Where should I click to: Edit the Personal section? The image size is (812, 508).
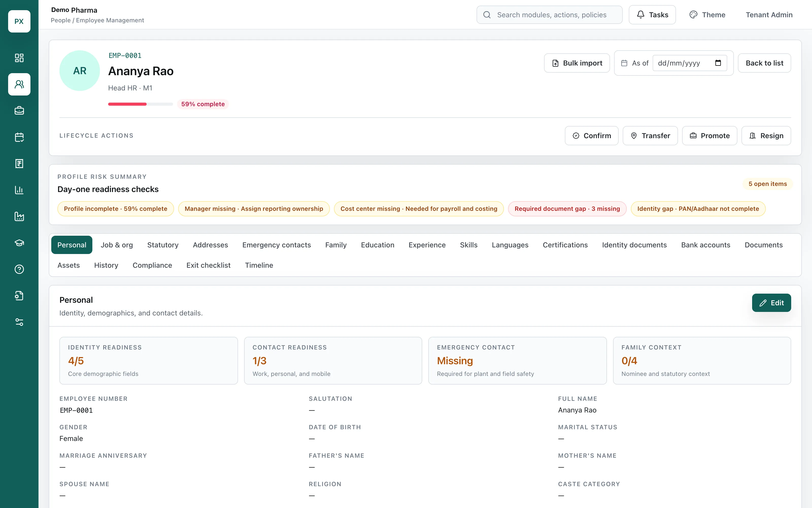771,303
